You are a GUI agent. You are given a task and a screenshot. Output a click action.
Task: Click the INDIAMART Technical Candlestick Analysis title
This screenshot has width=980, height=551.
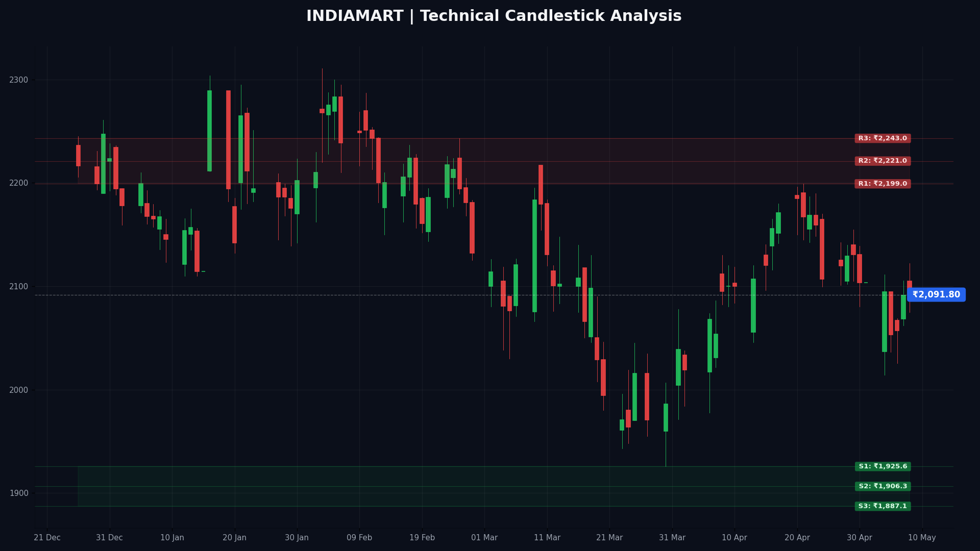click(x=494, y=16)
